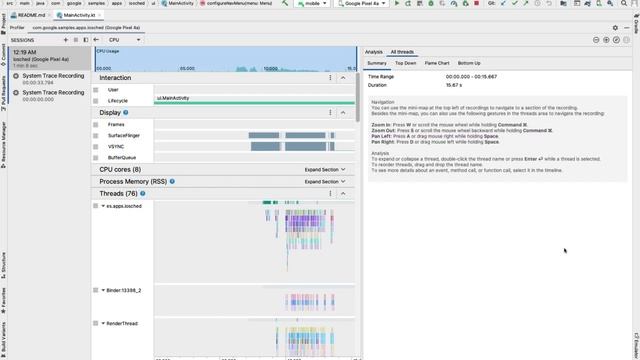The height and width of the screenshot is (360, 640).
Task: Click the tracks panel vertical scrollbar
Action: 358,98
